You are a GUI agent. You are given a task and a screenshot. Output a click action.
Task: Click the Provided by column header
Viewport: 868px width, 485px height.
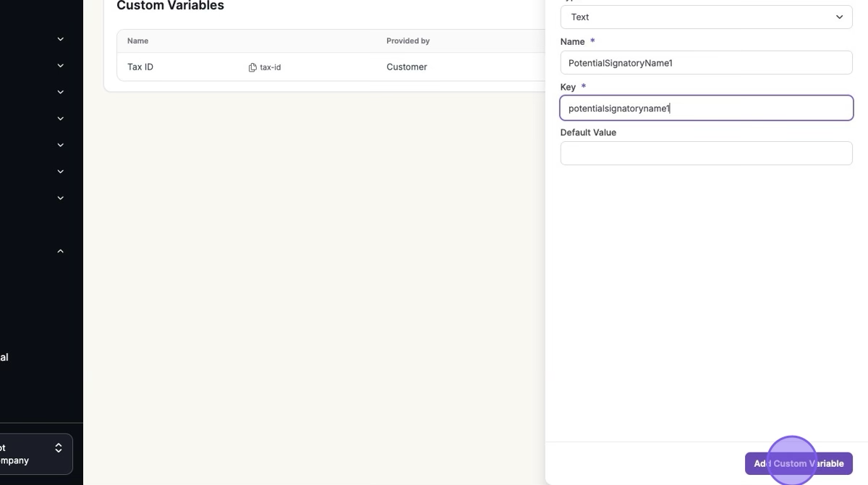pyautogui.click(x=408, y=41)
